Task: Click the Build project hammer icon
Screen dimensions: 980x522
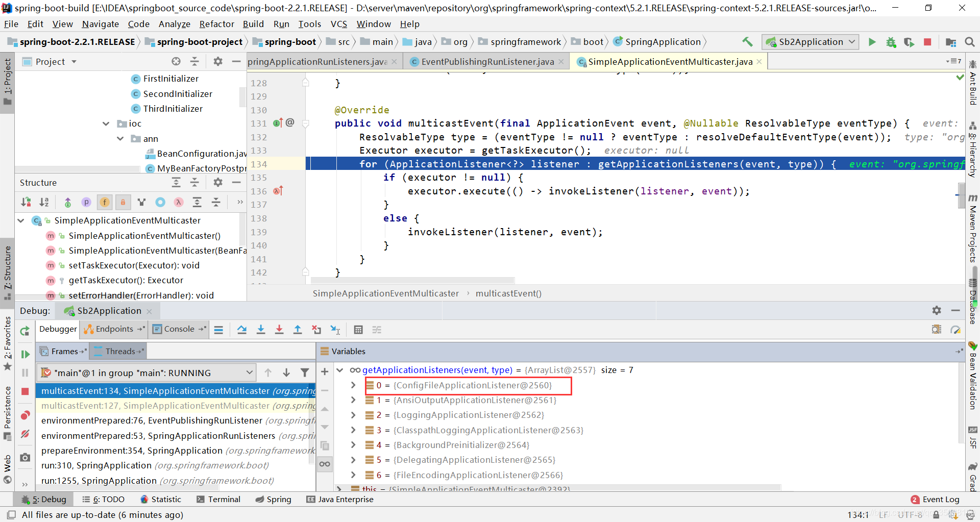Action: coord(747,42)
